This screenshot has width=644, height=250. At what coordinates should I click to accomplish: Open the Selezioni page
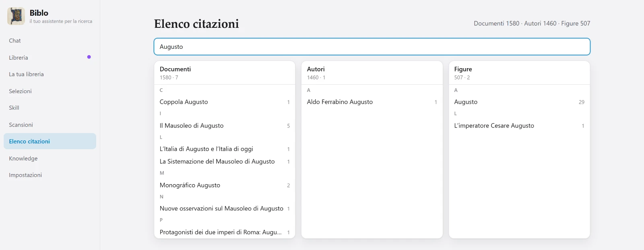pyautogui.click(x=50, y=91)
